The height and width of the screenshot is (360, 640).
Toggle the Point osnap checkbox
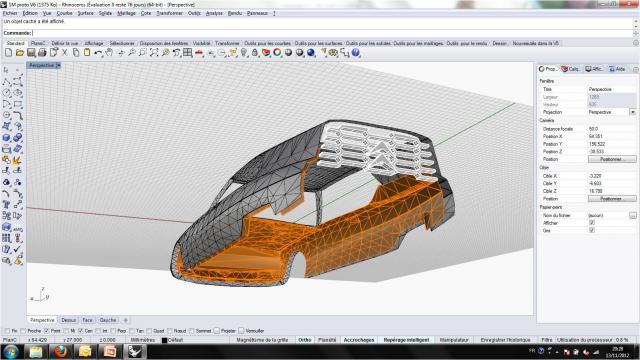click(x=47, y=331)
